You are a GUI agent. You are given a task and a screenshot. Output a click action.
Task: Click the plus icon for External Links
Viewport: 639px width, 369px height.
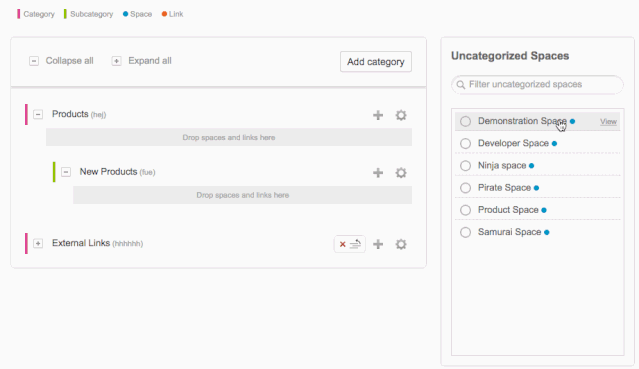click(x=378, y=244)
